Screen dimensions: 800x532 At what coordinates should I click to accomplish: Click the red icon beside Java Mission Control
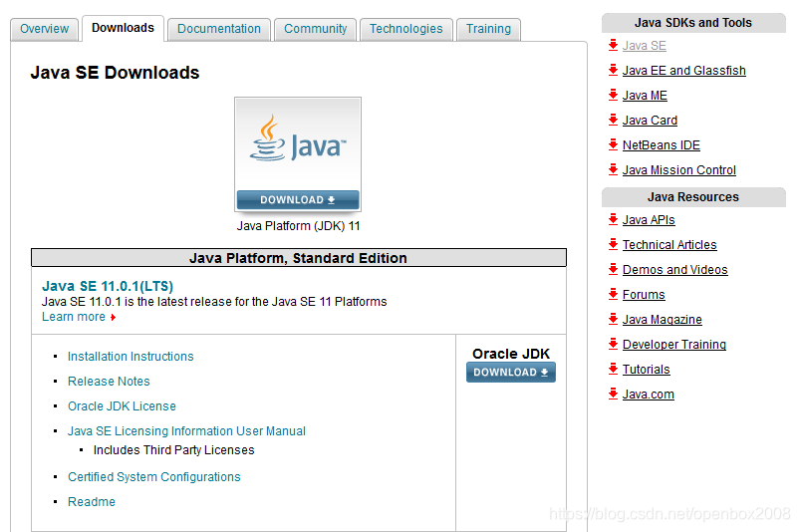(614, 169)
